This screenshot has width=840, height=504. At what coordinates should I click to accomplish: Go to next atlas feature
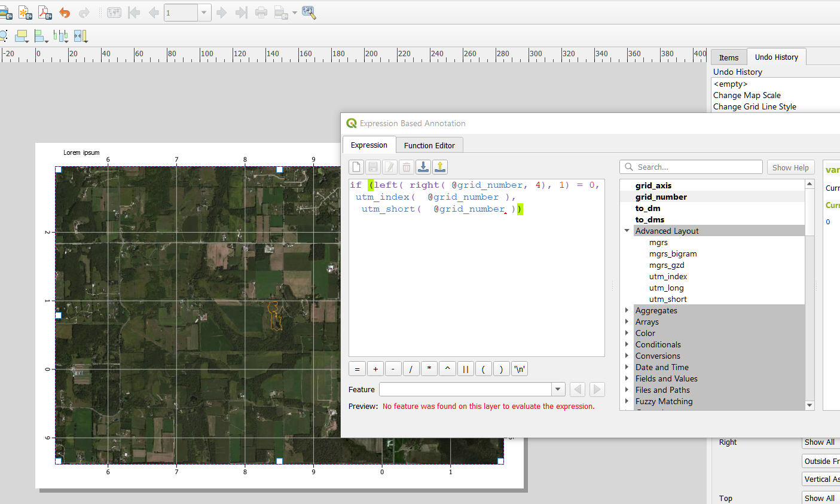(222, 13)
